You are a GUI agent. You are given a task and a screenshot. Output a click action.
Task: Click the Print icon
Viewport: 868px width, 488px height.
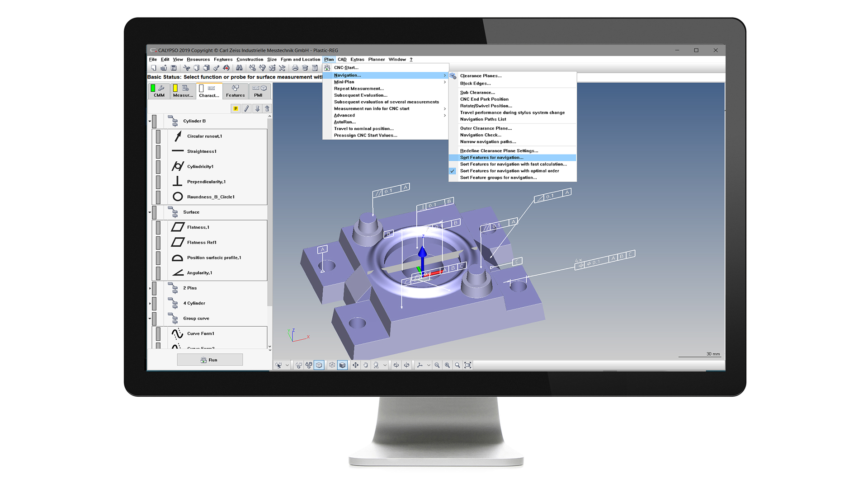point(295,68)
